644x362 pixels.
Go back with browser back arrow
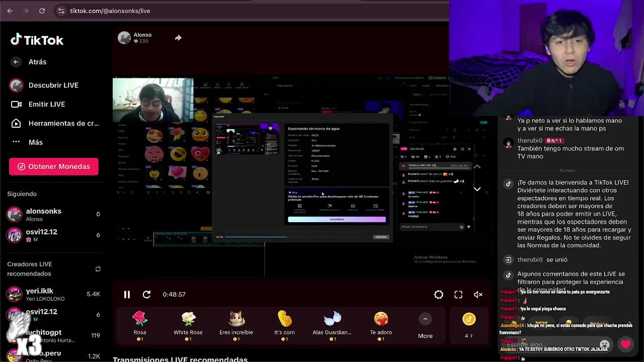point(10,11)
